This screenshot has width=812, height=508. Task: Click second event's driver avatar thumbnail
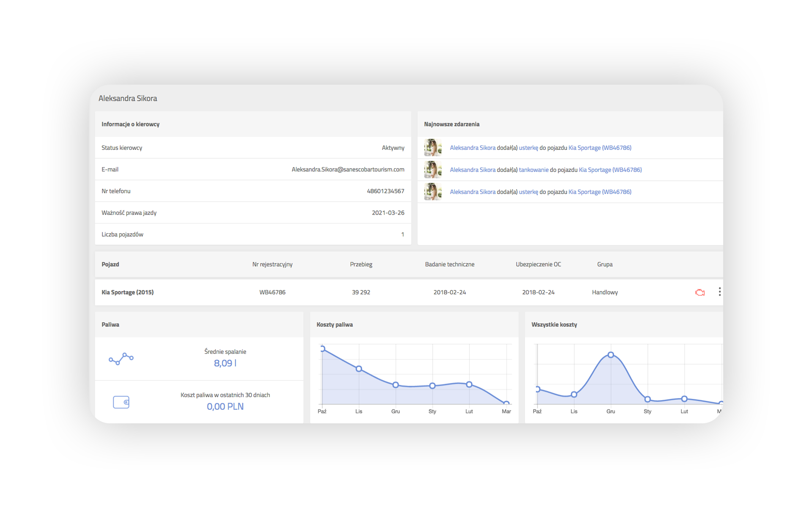pos(433,170)
